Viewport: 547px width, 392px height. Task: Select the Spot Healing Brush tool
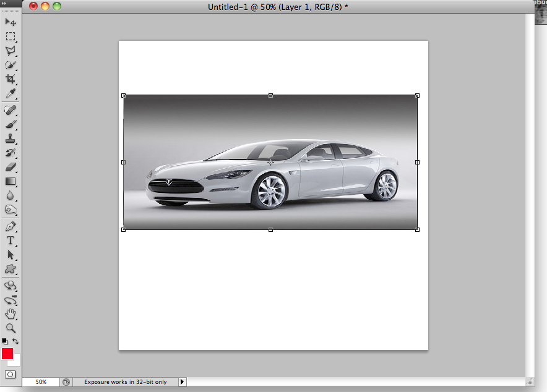[x=11, y=110]
